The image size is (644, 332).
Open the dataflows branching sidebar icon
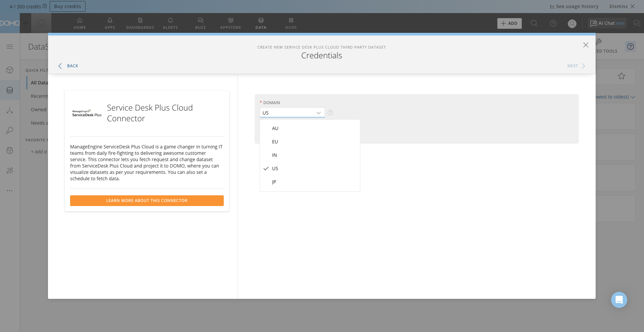(10, 110)
